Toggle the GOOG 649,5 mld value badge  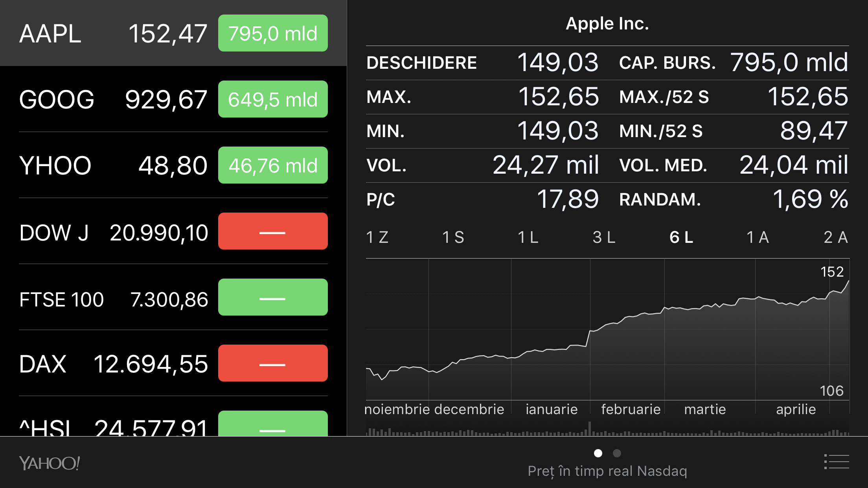click(273, 99)
